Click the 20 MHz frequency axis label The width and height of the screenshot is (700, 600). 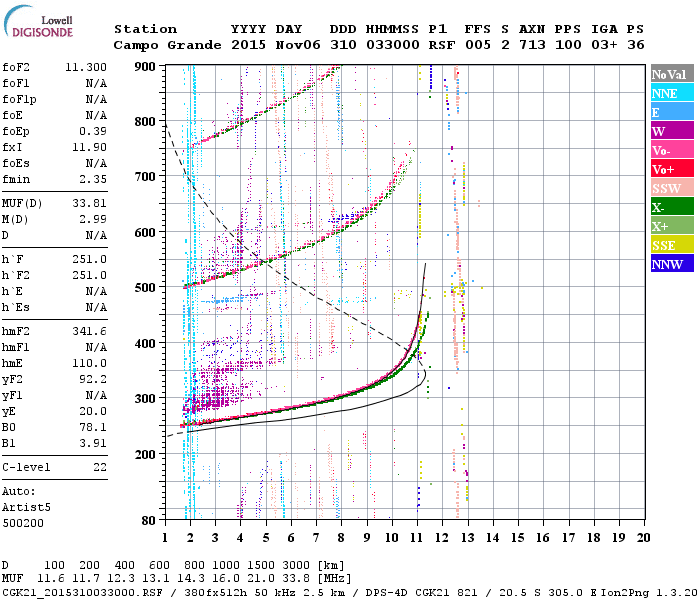click(643, 538)
